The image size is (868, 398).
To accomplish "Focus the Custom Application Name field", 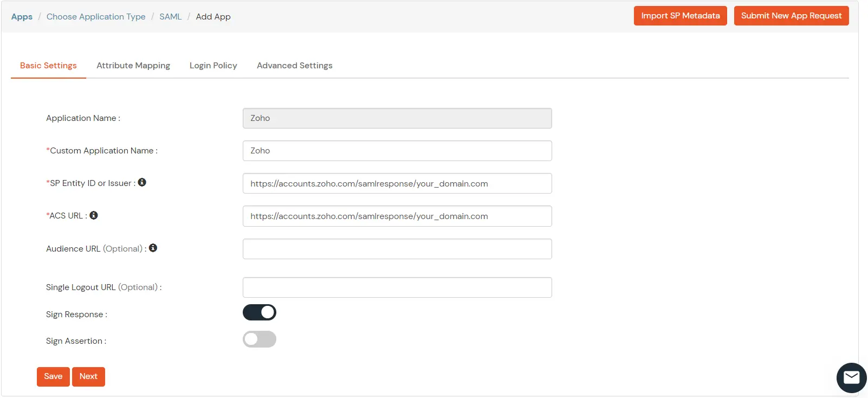I will pyautogui.click(x=397, y=151).
